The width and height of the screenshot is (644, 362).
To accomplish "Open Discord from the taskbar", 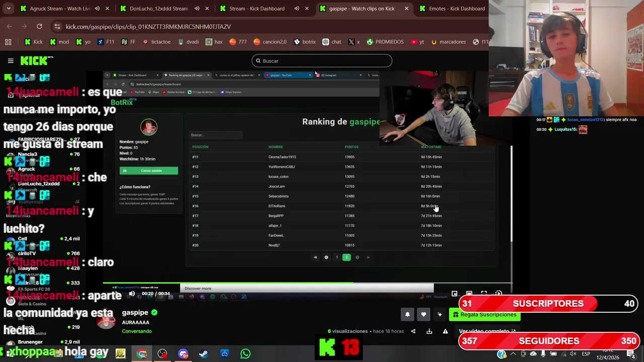I will click(x=183, y=354).
